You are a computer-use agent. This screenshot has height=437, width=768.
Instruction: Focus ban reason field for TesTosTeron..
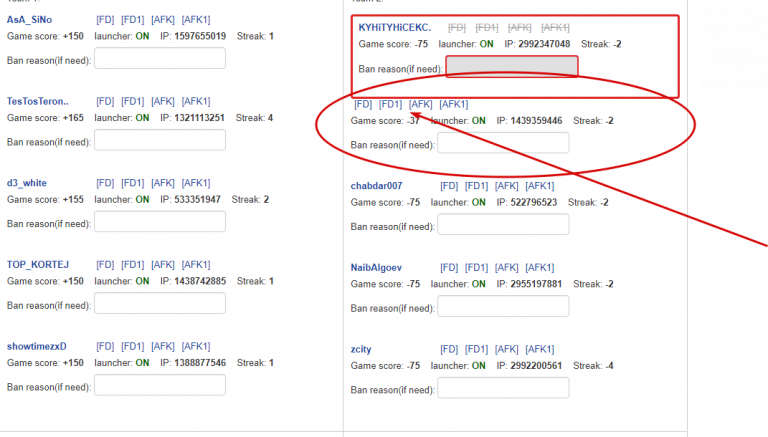(160, 140)
